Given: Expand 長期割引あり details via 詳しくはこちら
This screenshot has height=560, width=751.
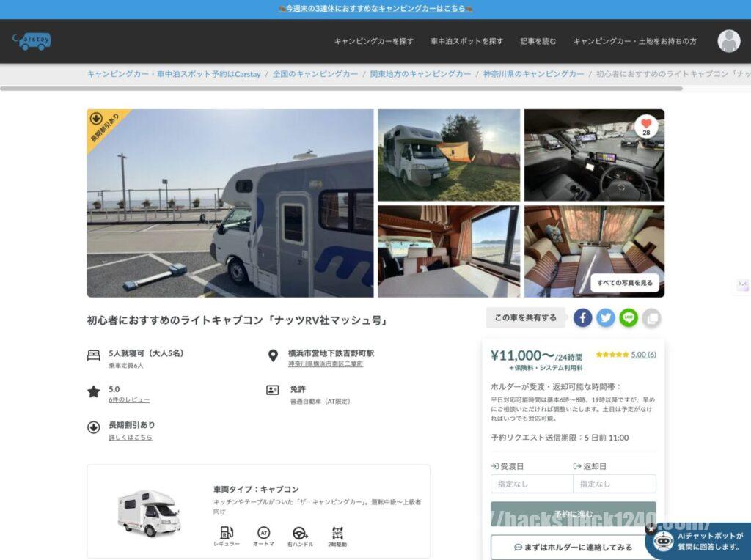Looking at the screenshot, I should 131,438.
